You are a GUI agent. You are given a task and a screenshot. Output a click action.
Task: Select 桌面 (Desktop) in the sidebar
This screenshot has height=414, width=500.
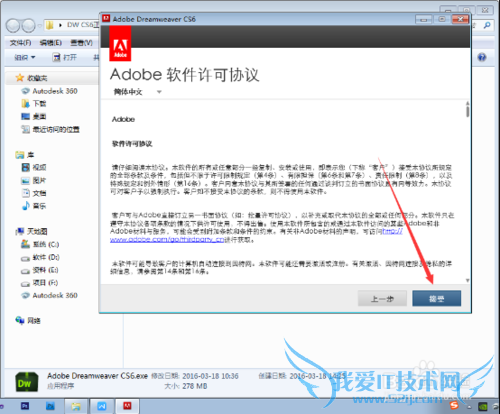[x=34, y=117]
